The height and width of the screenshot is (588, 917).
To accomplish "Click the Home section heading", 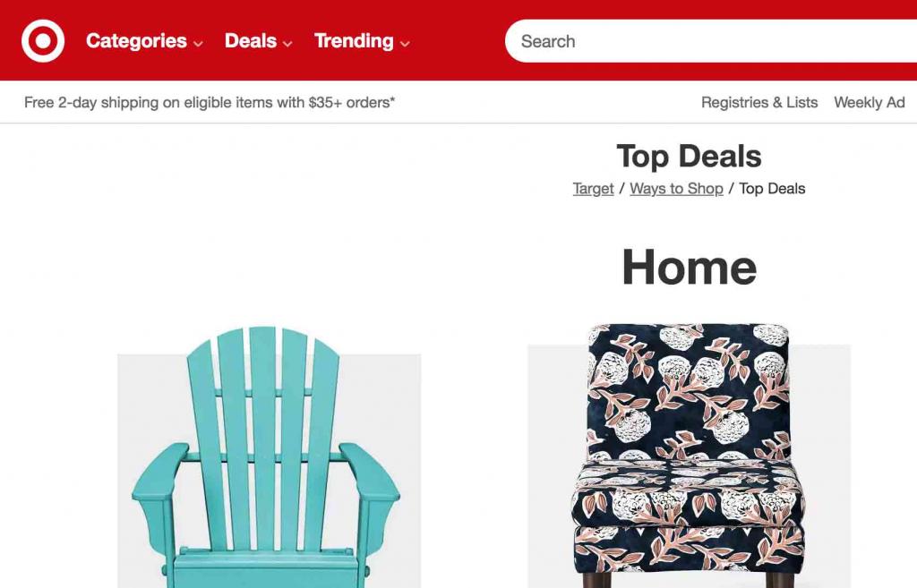I will (689, 267).
